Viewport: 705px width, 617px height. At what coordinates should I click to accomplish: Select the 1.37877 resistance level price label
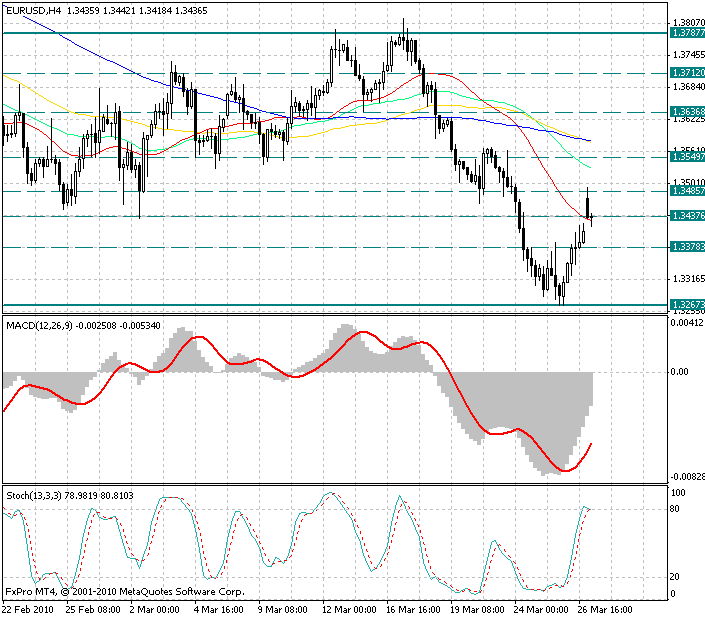click(x=690, y=33)
